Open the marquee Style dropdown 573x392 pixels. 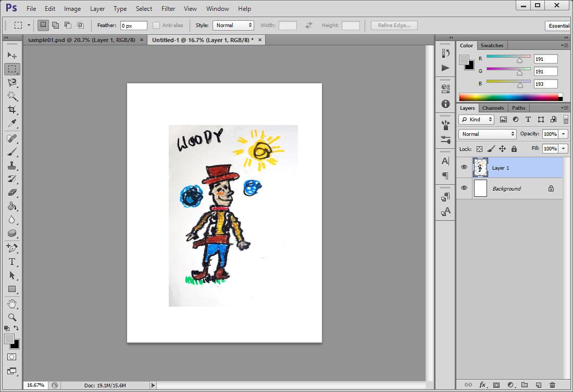(x=233, y=26)
